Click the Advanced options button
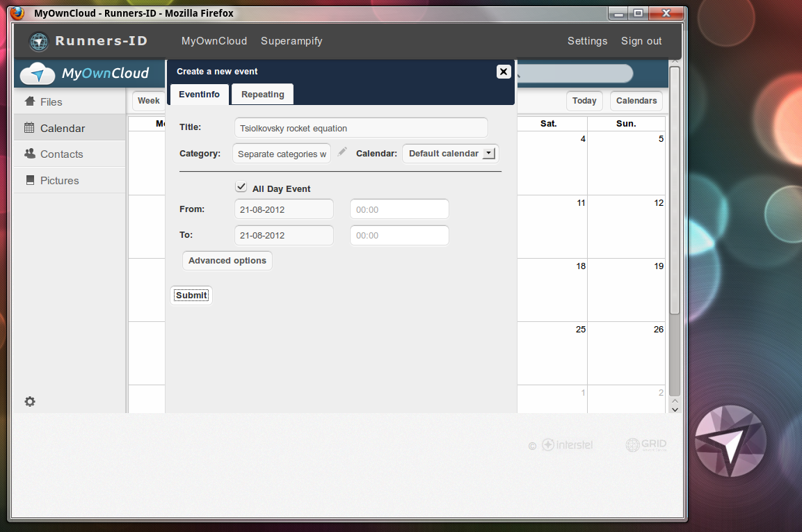The height and width of the screenshot is (532, 802). (227, 260)
